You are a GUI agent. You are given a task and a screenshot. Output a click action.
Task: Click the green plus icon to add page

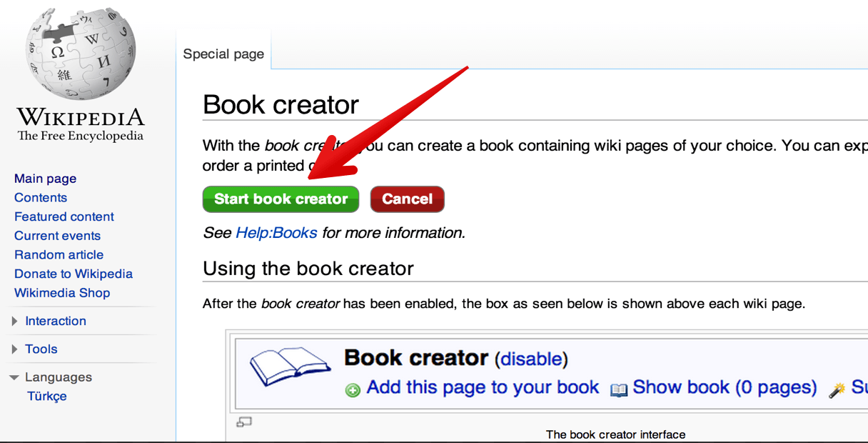354,388
